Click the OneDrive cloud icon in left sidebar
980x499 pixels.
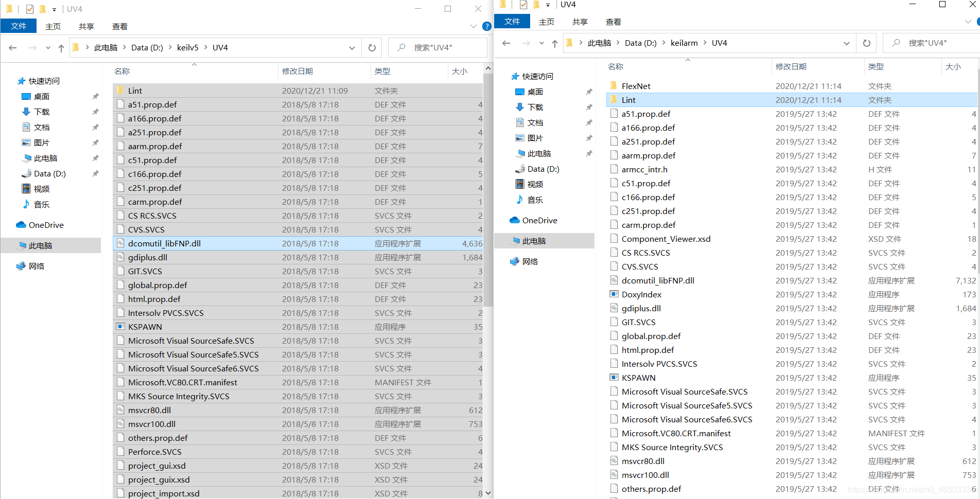click(21, 225)
